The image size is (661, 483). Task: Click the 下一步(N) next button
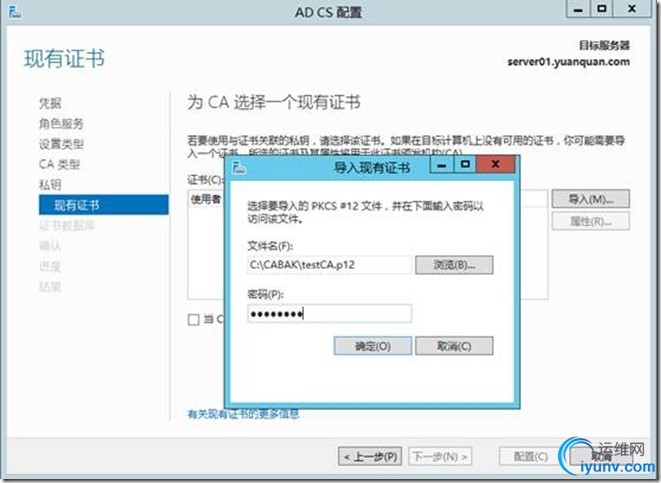440,456
